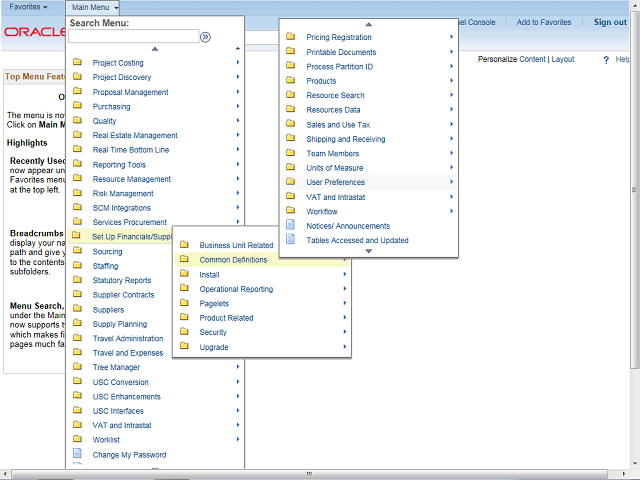Click the Risk Management folder icon

pos(77,193)
